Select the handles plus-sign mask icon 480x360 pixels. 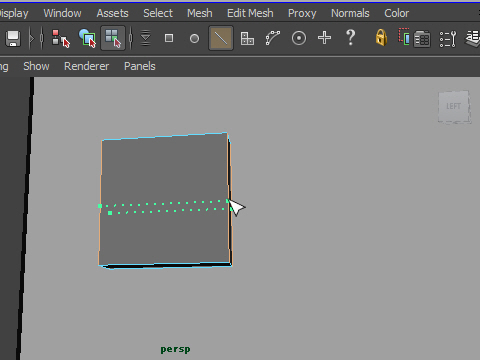click(324, 38)
